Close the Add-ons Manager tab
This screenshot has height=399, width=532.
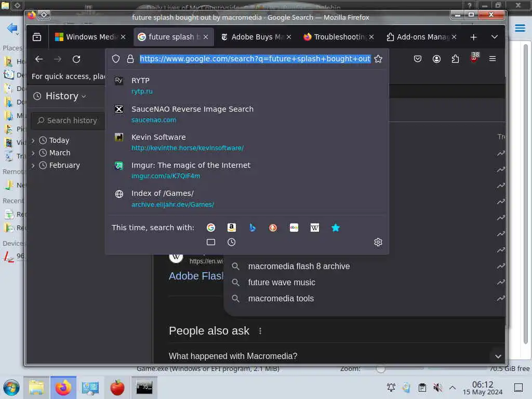(x=454, y=37)
